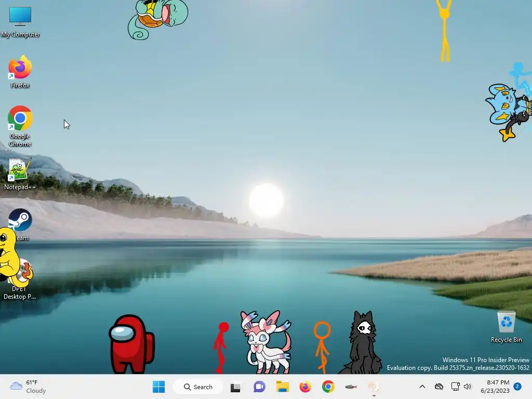Viewport: 532px width, 399px height.
Task: Open the Windows Start menu
Action: [x=158, y=387]
